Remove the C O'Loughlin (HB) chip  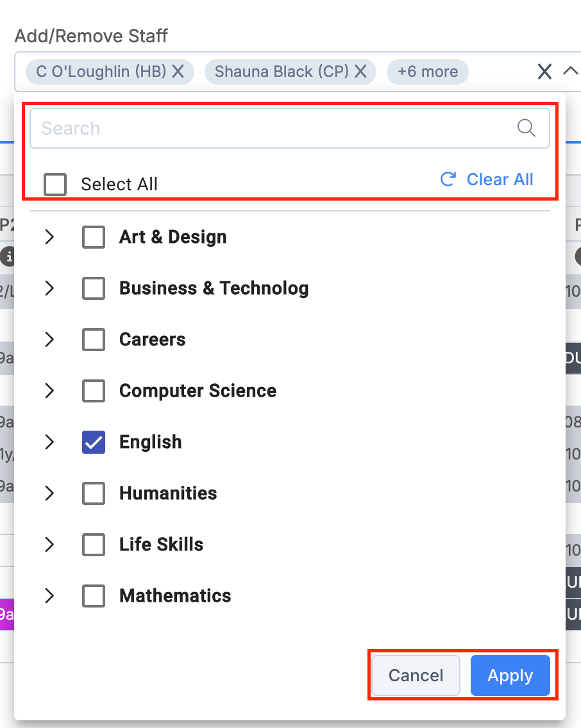178,71
